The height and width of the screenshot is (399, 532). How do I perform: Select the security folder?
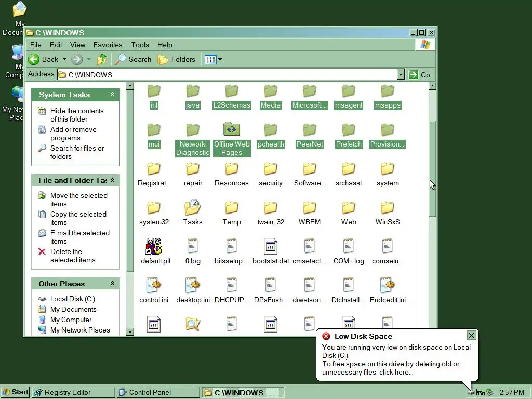click(x=271, y=174)
